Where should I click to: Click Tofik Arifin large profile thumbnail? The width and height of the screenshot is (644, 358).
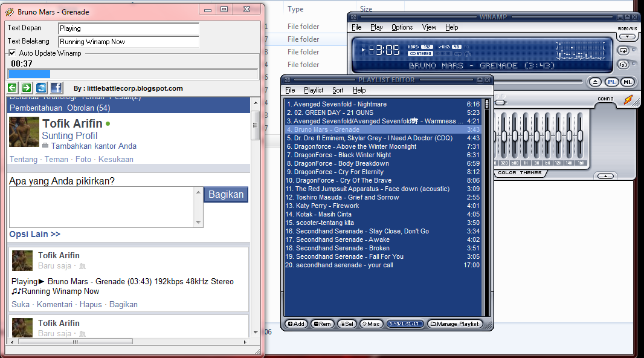pos(24,132)
